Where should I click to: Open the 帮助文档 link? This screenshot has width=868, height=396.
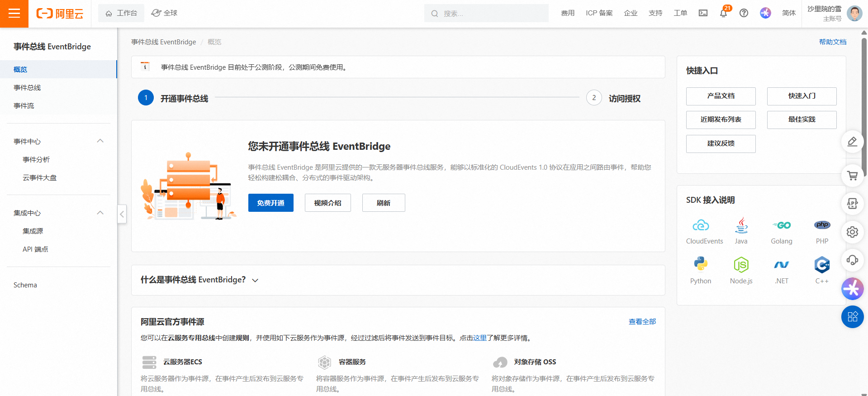pyautogui.click(x=833, y=42)
